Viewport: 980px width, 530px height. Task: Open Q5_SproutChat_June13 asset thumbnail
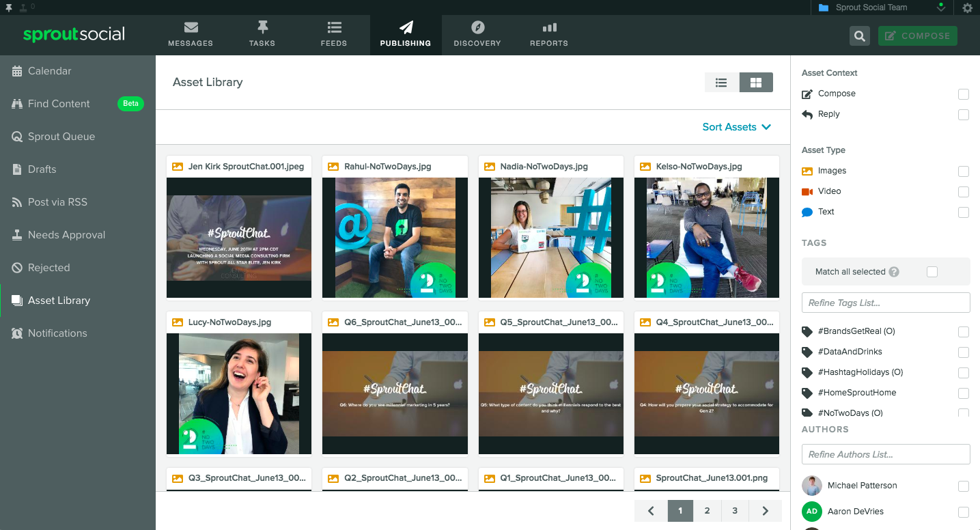(x=551, y=393)
